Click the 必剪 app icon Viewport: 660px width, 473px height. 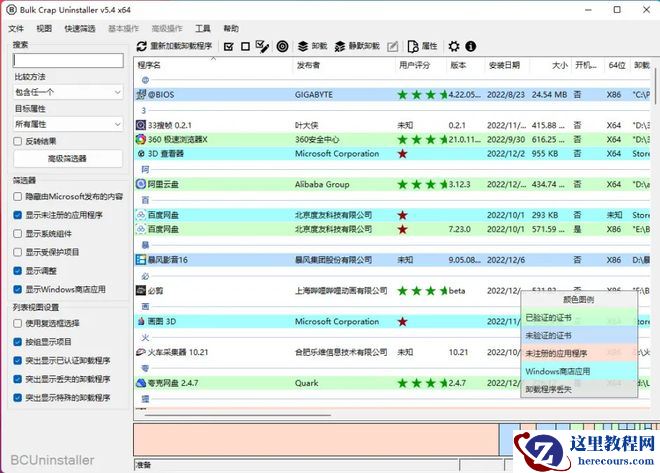(141, 290)
